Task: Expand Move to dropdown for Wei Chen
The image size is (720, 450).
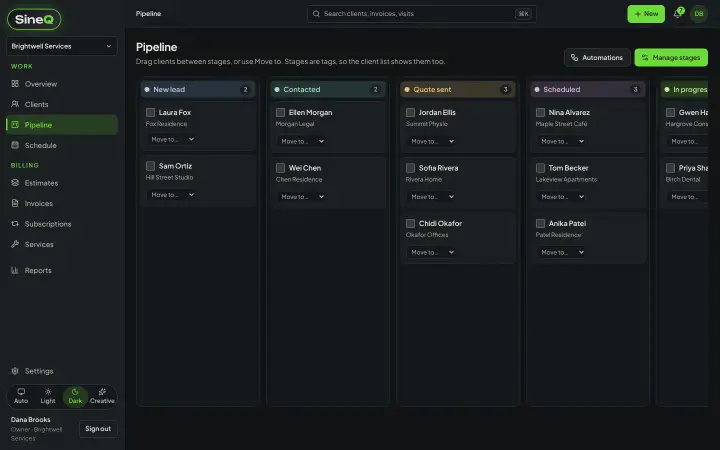Action: (x=302, y=197)
